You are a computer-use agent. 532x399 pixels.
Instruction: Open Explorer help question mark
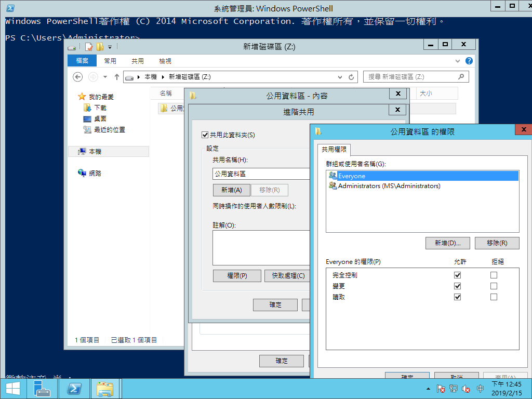(x=469, y=61)
